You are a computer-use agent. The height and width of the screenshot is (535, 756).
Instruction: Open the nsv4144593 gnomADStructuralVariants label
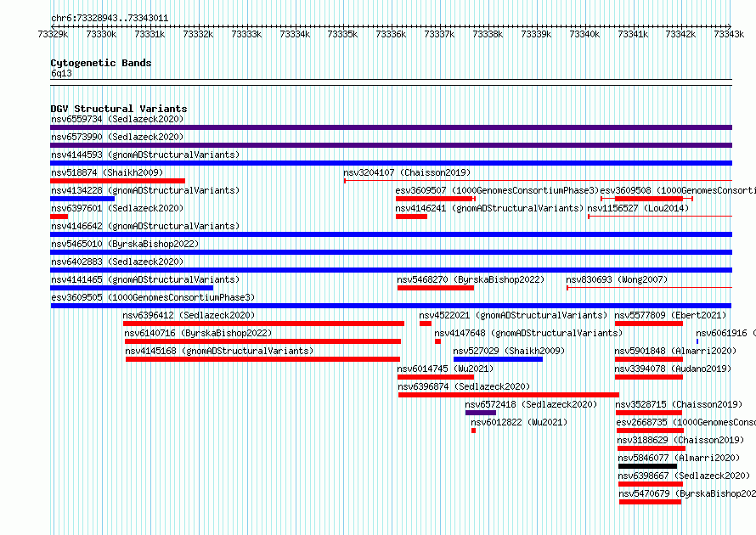(x=145, y=155)
